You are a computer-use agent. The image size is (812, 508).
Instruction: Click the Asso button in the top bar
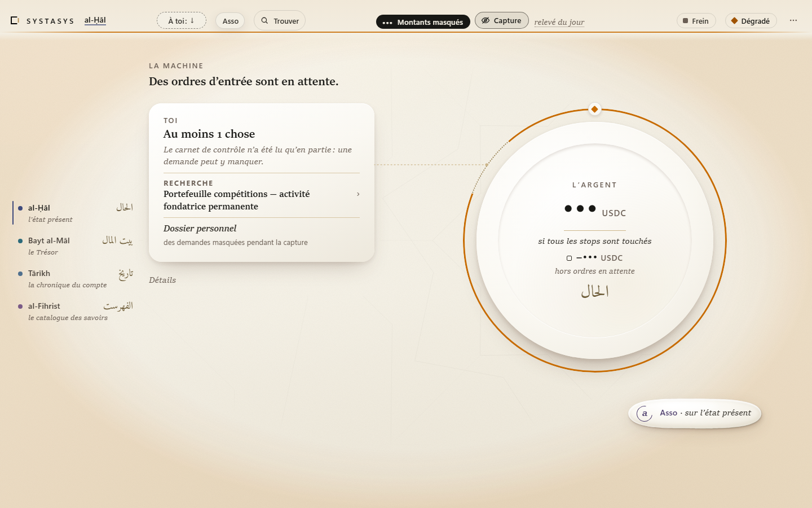pos(230,21)
